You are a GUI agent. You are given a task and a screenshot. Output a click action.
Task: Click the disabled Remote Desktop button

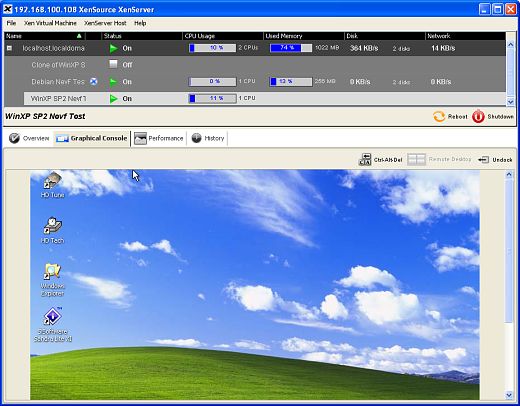(x=439, y=159)
